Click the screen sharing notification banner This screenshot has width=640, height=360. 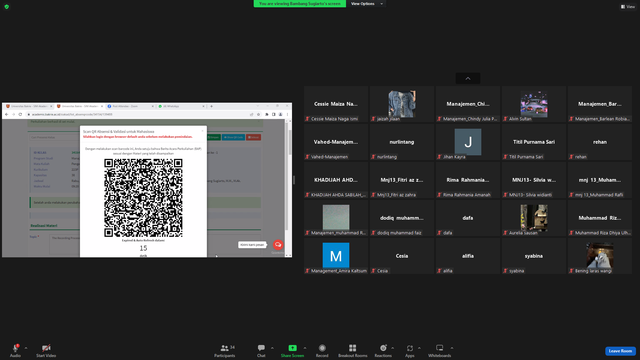tap(300, 4)
